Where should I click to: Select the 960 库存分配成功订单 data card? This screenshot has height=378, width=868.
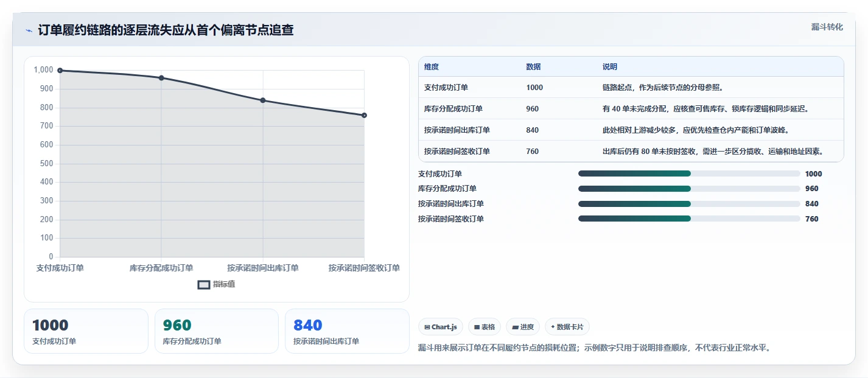(x=217, y=331)
